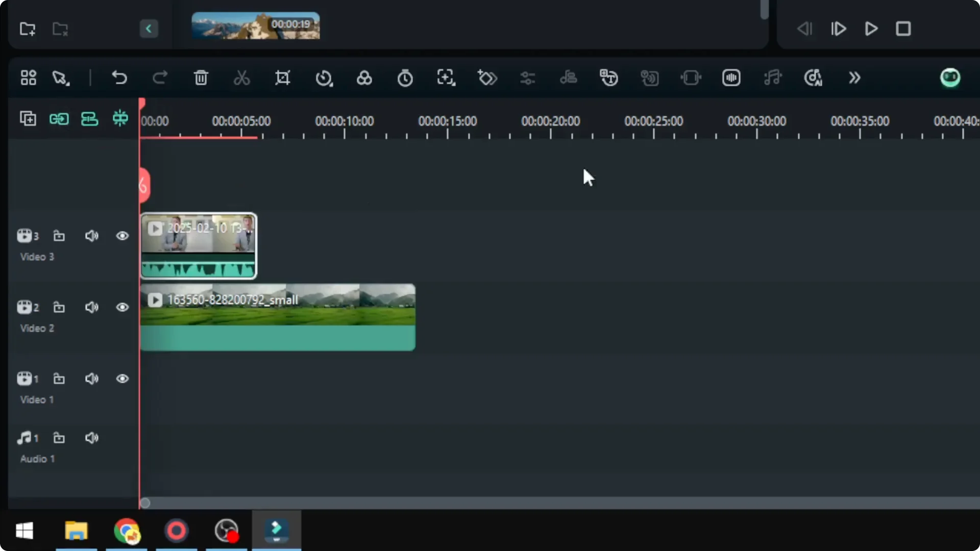Viewport: 980px width, 551px height.
Task: Click the Crop tool icon
Action: point(283,78)
